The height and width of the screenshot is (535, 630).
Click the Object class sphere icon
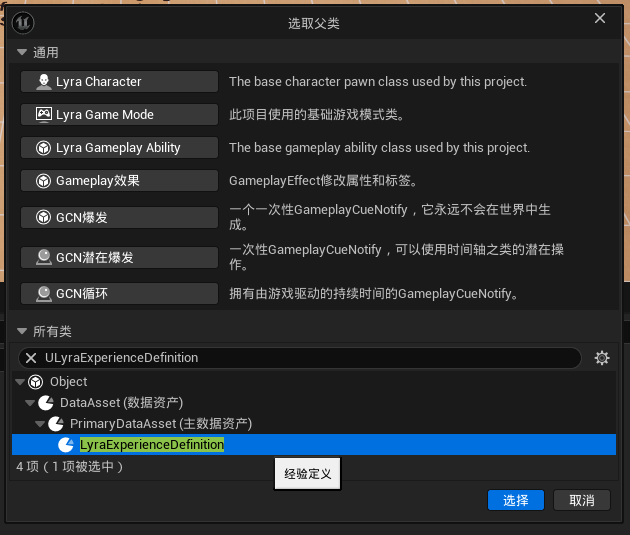tap(35, 382)
